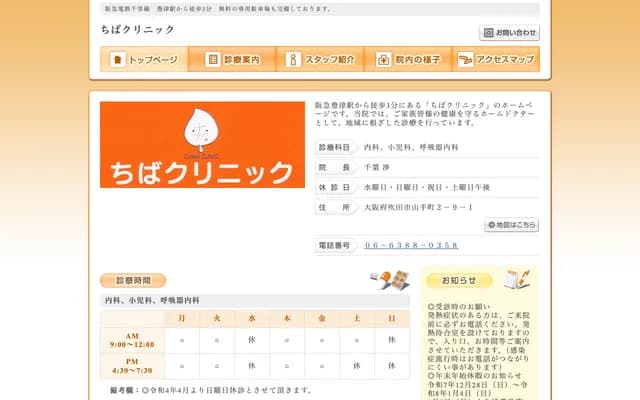The width and height of the screenshot is (640, 400).
Task: Click the 休 cell for Sunday AM
Action: pyautogui.click(x=392, y=340)
